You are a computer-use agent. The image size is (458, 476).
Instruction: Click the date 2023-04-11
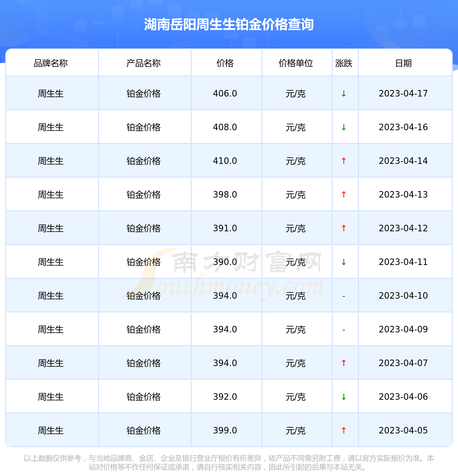pos(403,262)
